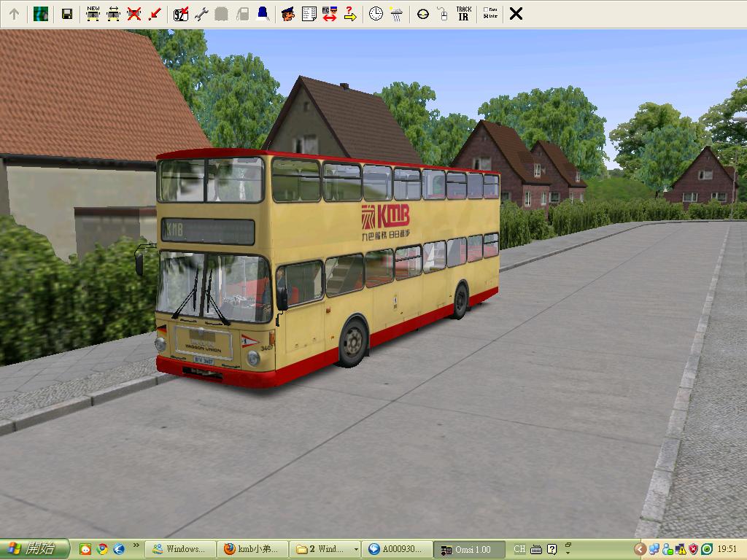Click the language bar help icon

[552, 549]
